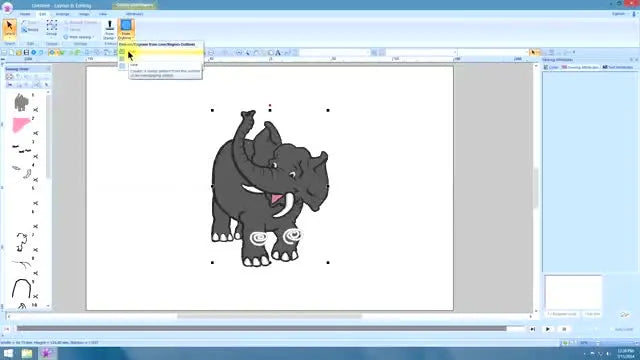Open the taskbar clock and date
640x360 pixels.
[x=625, y=353]
